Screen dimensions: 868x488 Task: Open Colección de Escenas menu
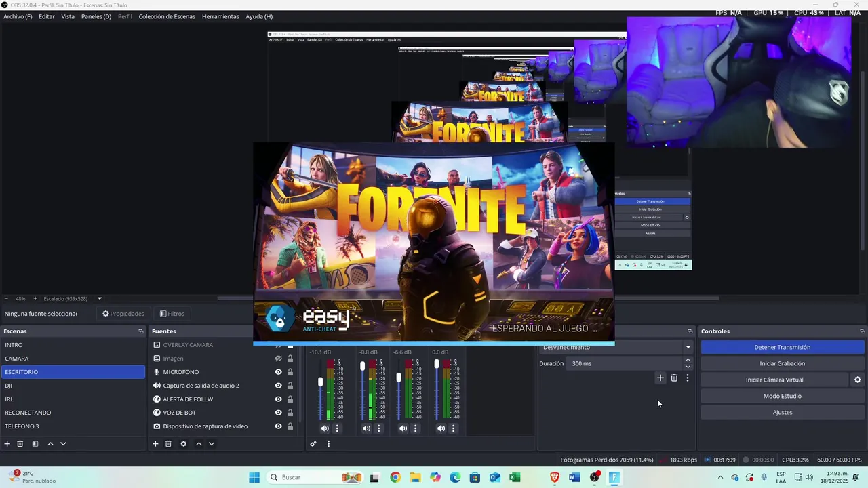[x=167, y=16]
